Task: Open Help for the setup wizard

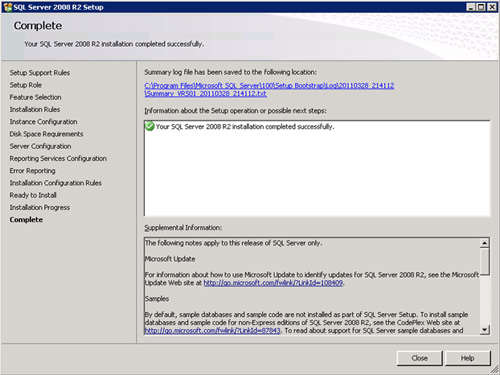Action: 467,358
